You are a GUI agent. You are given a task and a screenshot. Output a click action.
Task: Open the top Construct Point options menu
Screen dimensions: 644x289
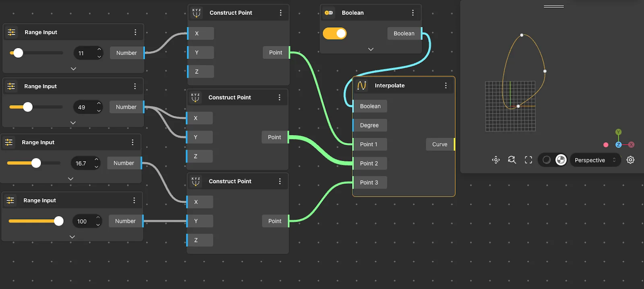(x=281, y=13)
